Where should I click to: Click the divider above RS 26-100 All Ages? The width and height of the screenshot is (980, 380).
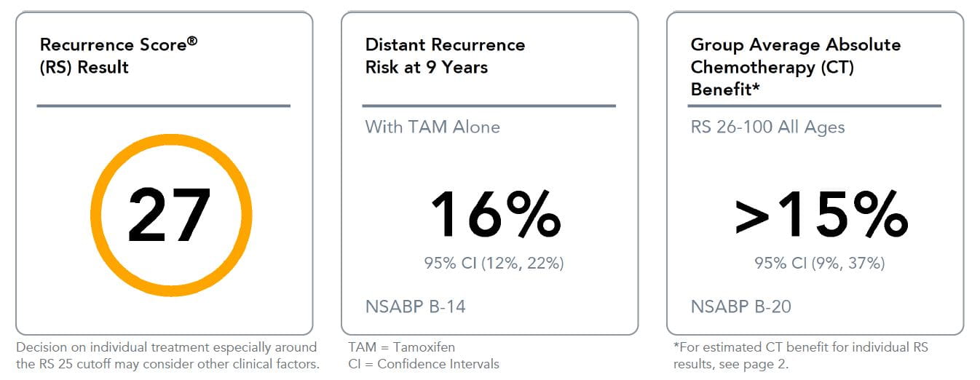tap(815, 106)
